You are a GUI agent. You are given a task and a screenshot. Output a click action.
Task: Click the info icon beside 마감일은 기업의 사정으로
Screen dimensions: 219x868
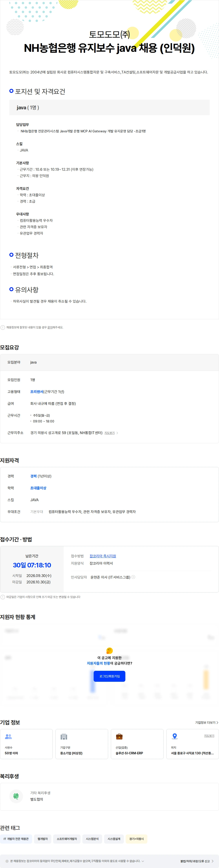click(3, 597)
